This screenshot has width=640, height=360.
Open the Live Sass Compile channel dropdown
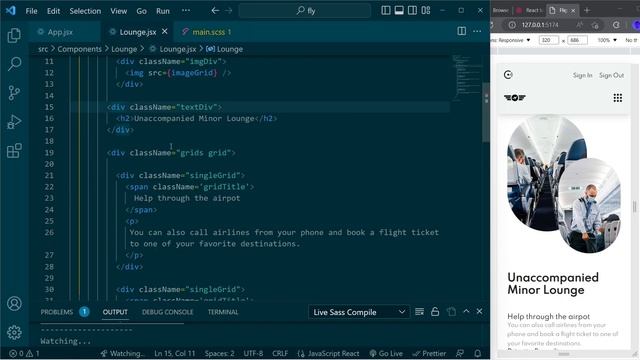click(359, 312)
